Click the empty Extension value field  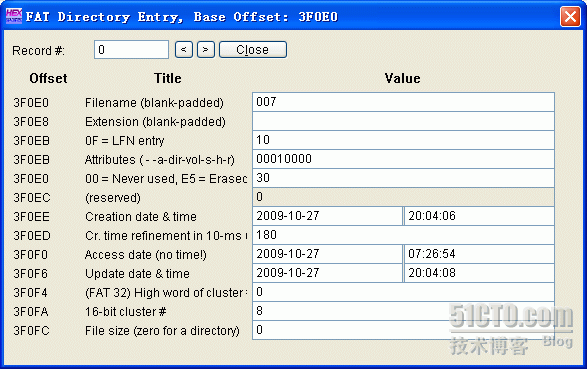click(x=403, y=121)
